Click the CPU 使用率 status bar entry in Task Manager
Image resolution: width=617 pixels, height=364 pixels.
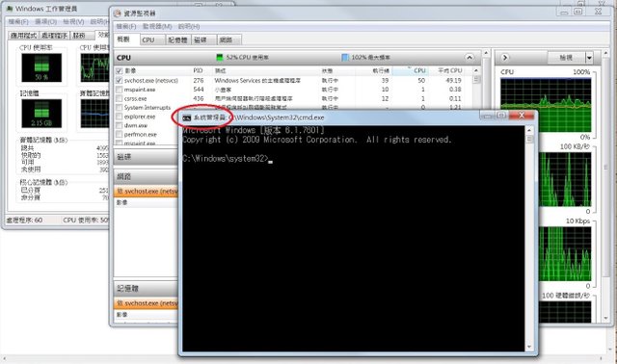tap(86, 221)
